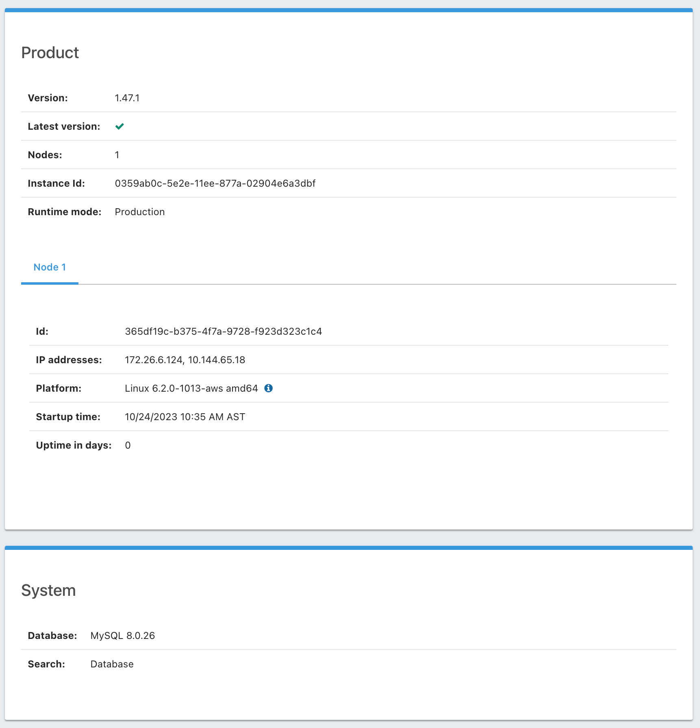This screenshot has height=728, width=700.
Task: Select the Instance Id value text
Action: (x=215, y=183)
